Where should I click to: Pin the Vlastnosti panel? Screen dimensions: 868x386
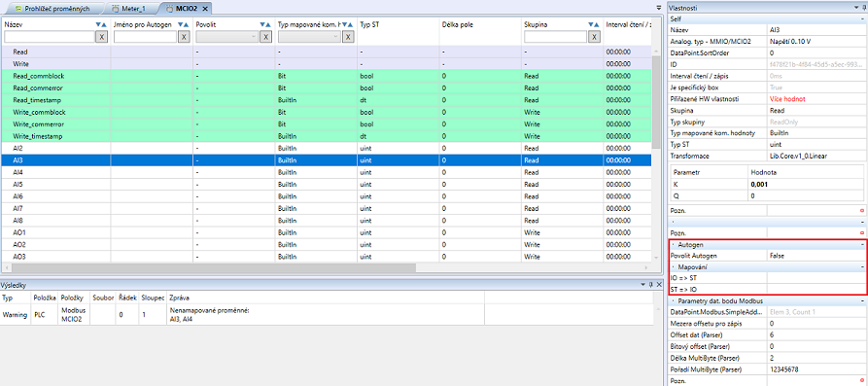(863, 8)
